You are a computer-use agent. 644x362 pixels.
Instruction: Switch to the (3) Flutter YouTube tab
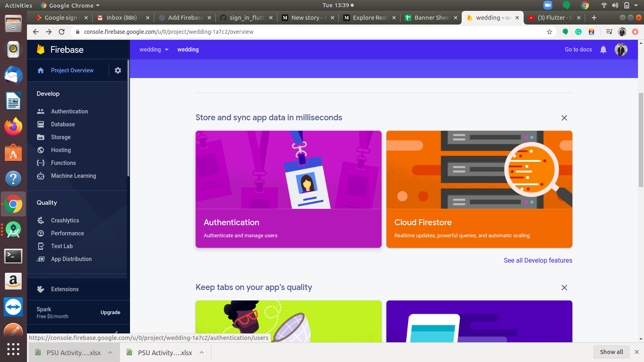[554, 18]
